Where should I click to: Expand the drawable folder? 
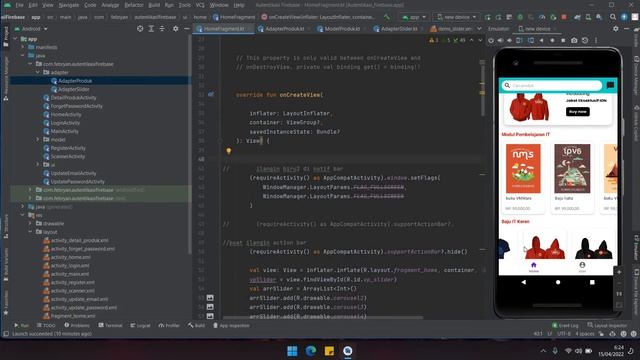tap(30, 224)
